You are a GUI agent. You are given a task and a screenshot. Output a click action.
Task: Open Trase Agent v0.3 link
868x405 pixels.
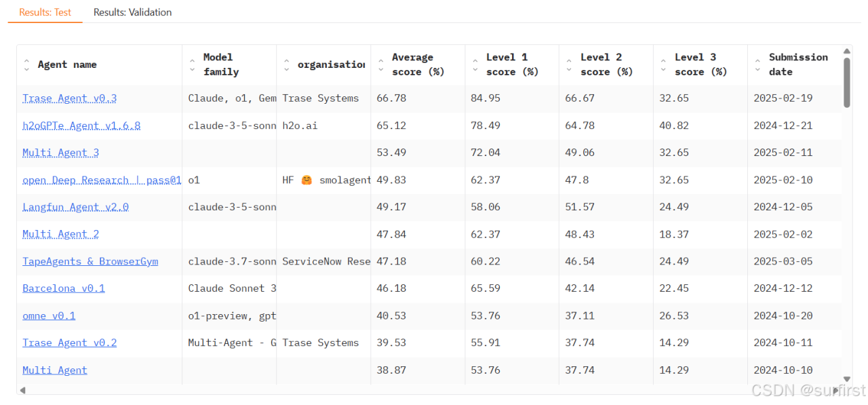[69, 98]
